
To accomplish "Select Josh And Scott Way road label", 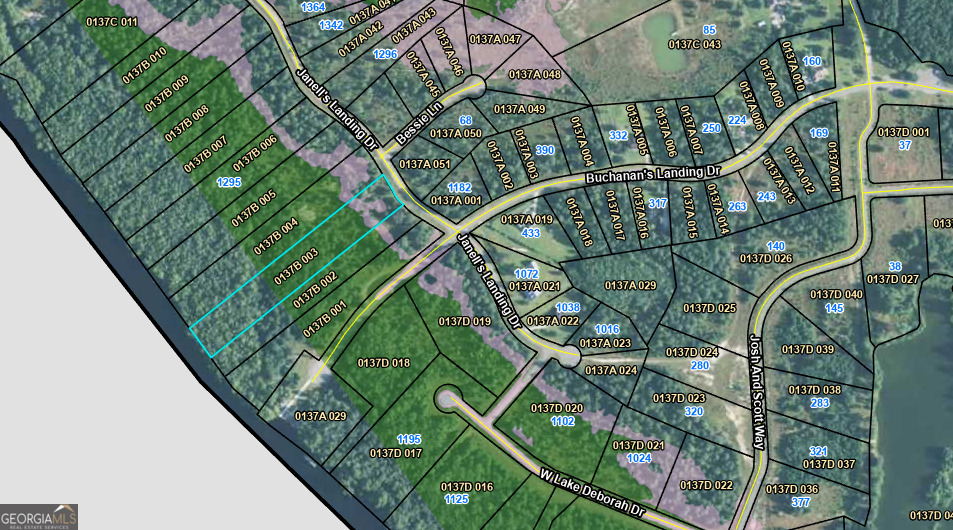I will [757, 392].
